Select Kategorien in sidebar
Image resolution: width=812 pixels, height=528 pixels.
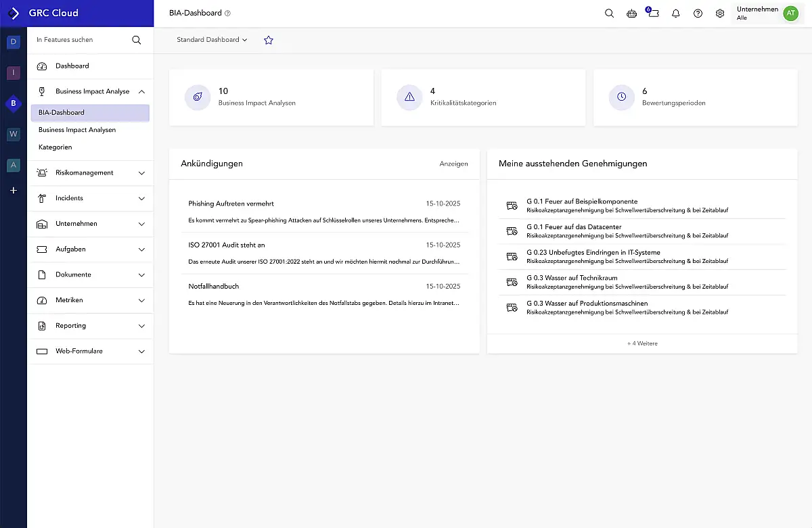tap(55, 147)
